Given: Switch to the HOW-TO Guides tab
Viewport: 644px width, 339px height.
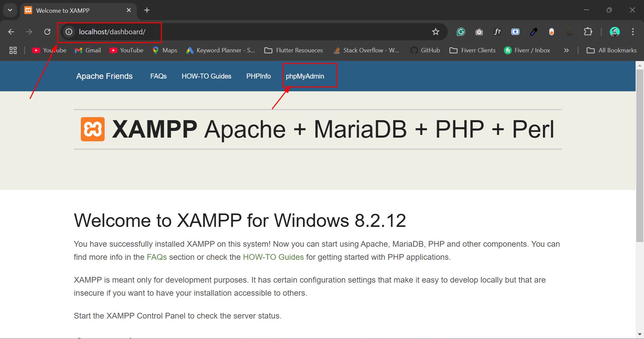Looking at the screenshot, I should 206,76.
